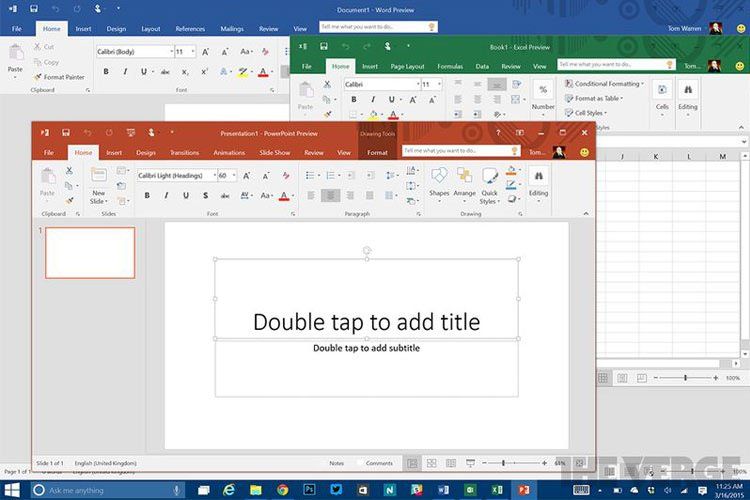Switch to PowerPoint Animations tab
The height and width of the screenshot is (500, 750).
coord(229,153)
